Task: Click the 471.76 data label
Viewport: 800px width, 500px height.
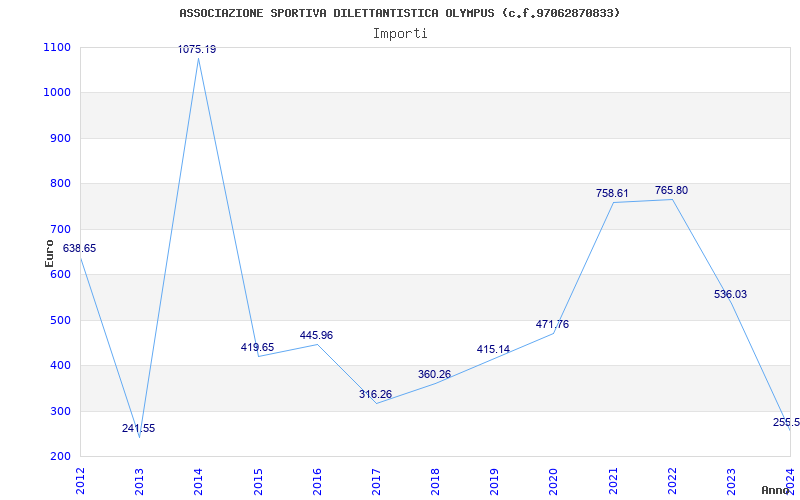Action: point(553,324)
